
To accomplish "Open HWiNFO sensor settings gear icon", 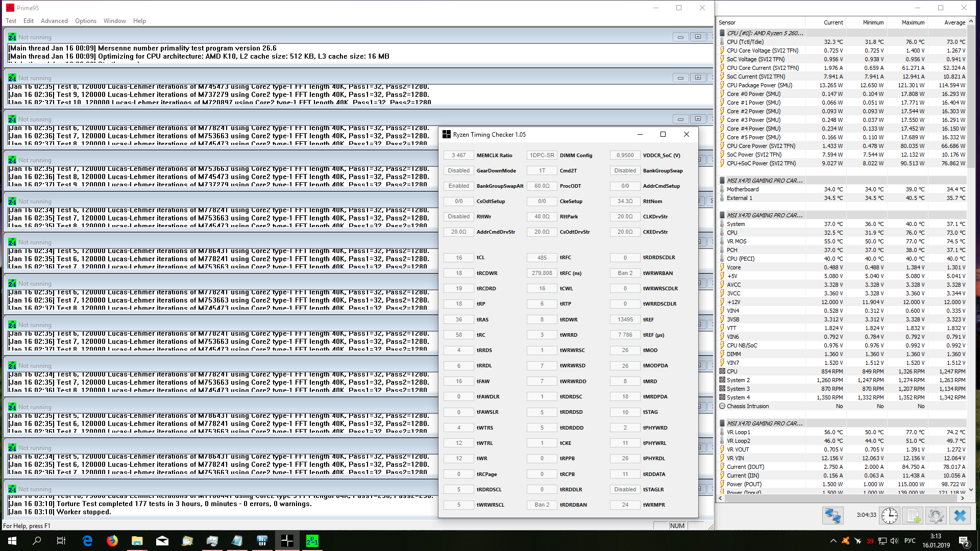I will tap(936, 516).
